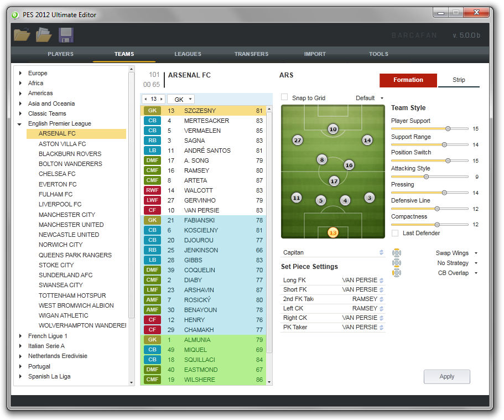The image size is (504, 420).
Task: Expand Spanish La Liga node
Action: (x=20, y=376)
